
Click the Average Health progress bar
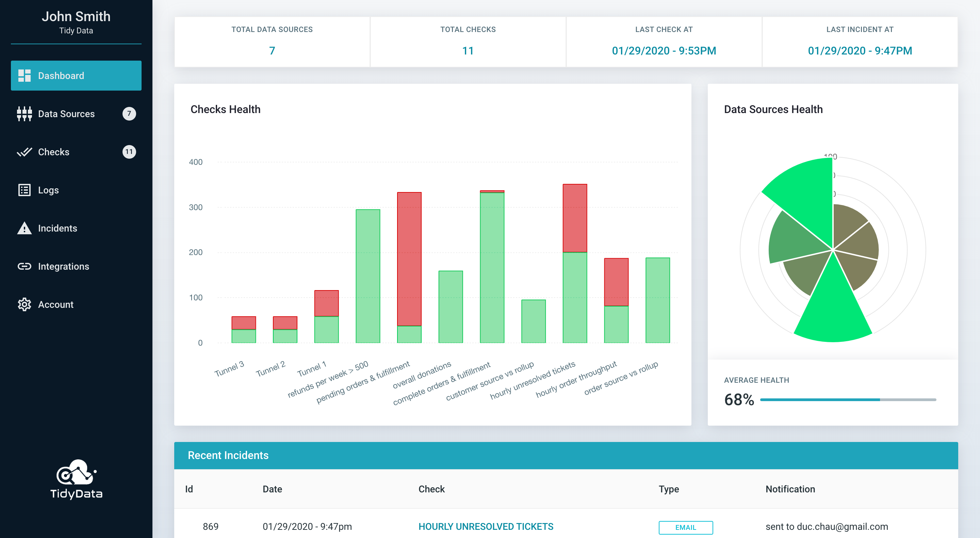pyautogui.click(x=848, y=399)
